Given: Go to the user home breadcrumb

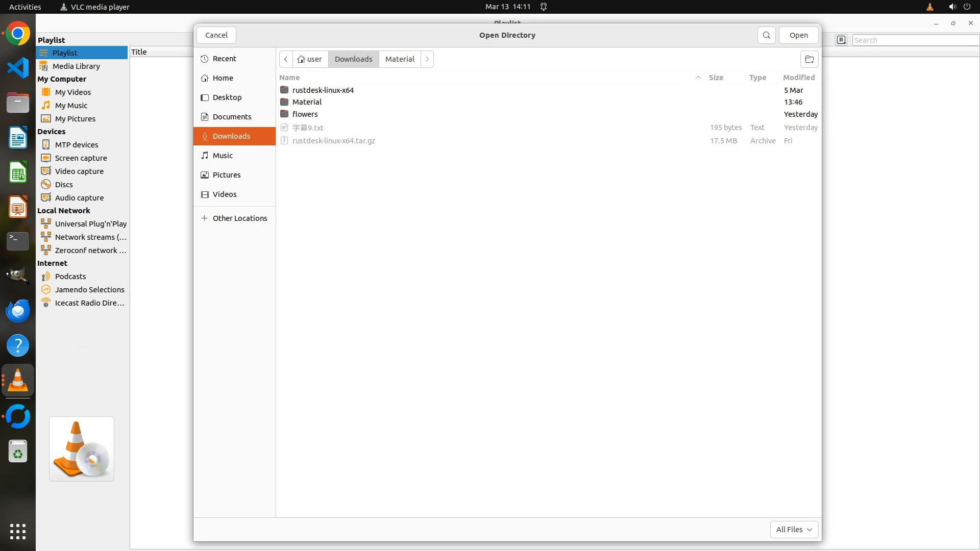Looking at the screenshot, I should pyautogui.click(x=310, y=59).
